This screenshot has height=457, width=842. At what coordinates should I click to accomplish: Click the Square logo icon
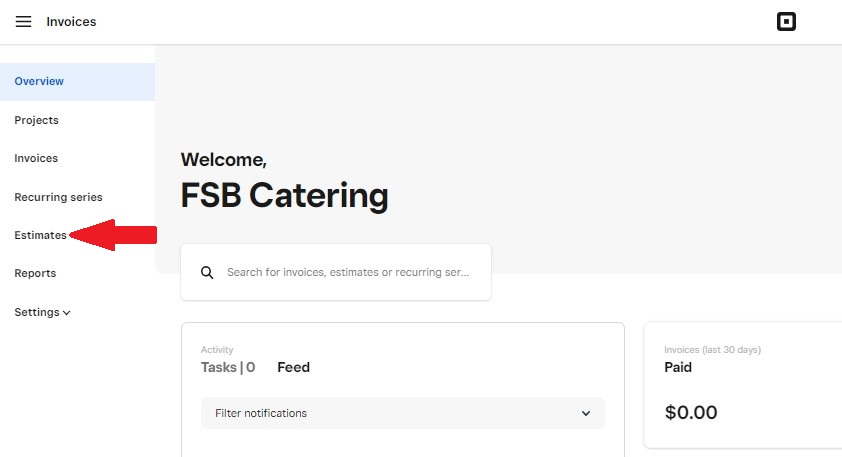786,22
